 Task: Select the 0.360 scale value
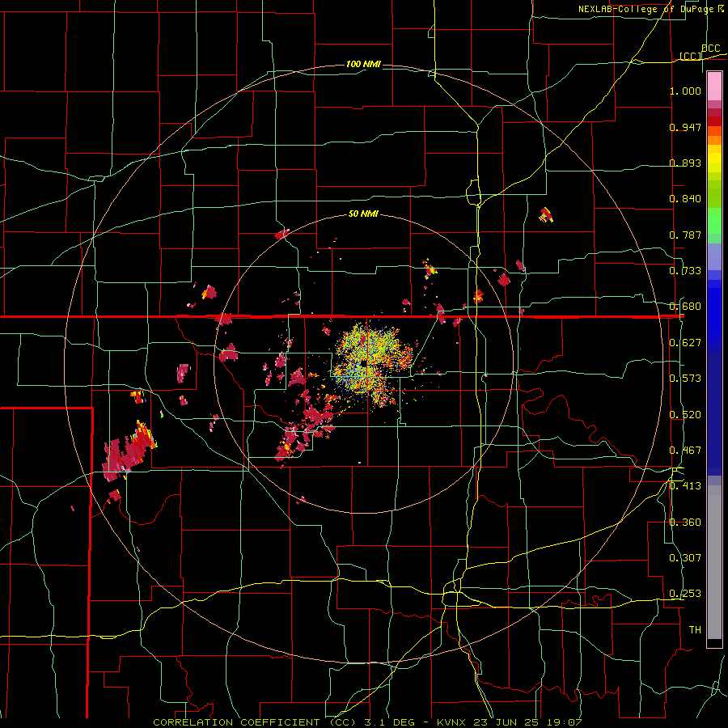click(x=685, y=523)
